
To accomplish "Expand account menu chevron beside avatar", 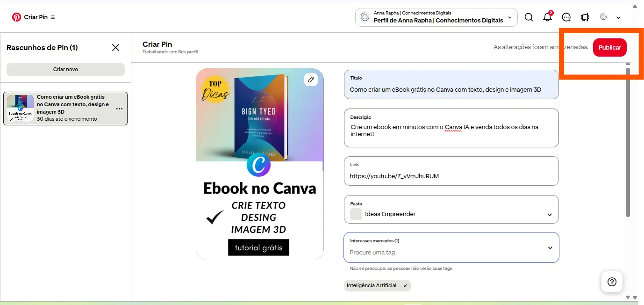I will [618, 18].
